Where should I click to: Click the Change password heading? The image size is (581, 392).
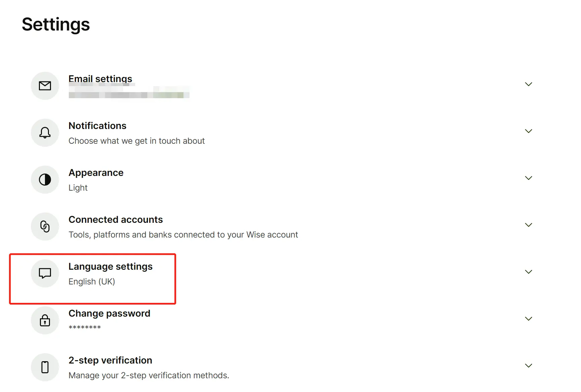pyautogui.click(x=109, y=313)
